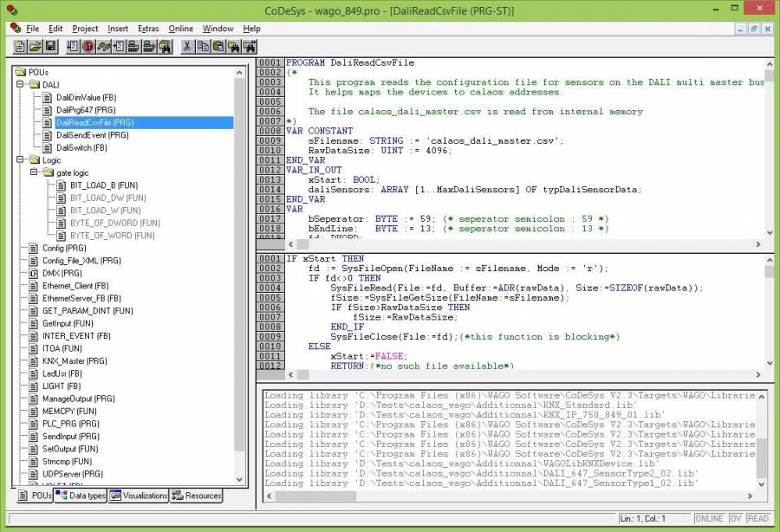780x532 pixels.
Task: Click the declaration pane scroll right arrow
Action: tap(758, 244)
